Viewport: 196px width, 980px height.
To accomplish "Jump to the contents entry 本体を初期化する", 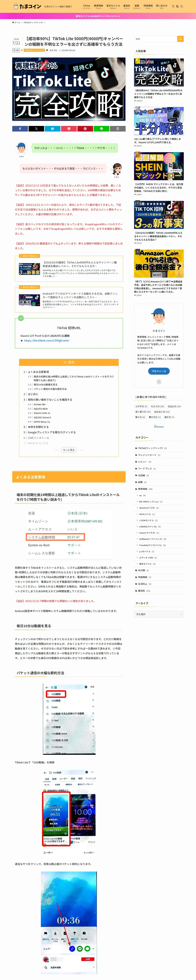I will (x=38, y=427).
